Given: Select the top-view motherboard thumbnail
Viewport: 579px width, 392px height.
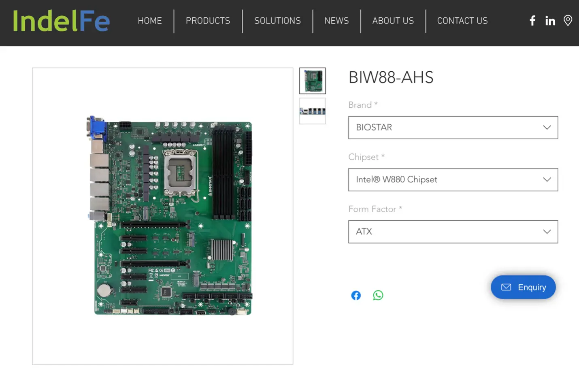Looking at the screenshot, I should coord(312,81).
